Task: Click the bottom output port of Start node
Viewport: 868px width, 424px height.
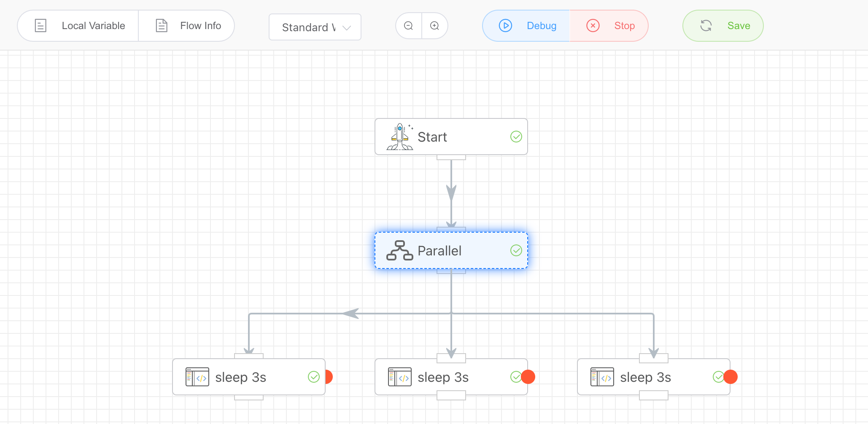Action: tap(451, 157)
